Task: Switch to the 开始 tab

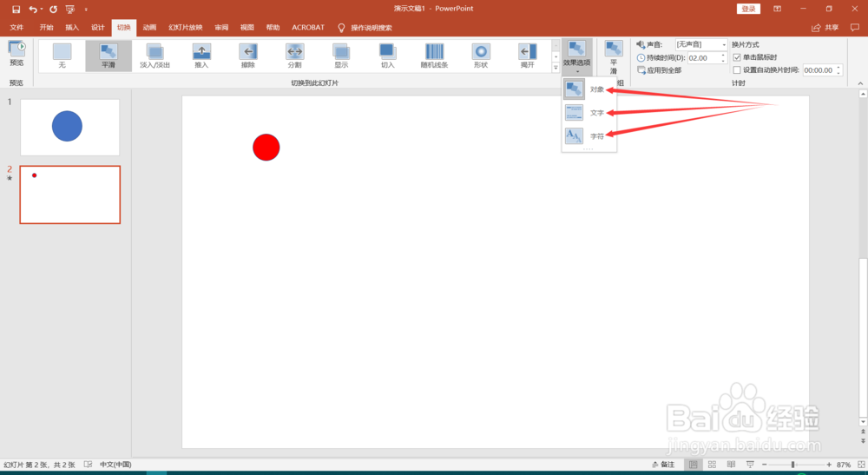Action: [x=47, y=27]
